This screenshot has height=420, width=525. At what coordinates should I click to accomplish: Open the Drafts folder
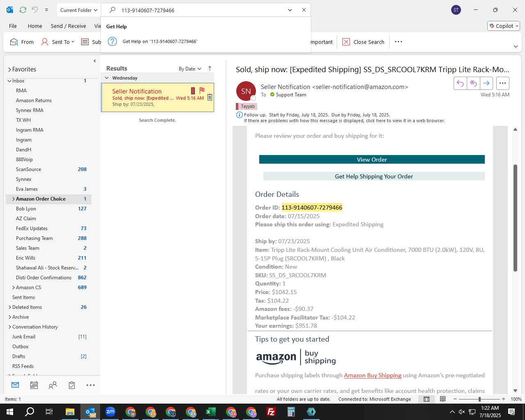18,356
